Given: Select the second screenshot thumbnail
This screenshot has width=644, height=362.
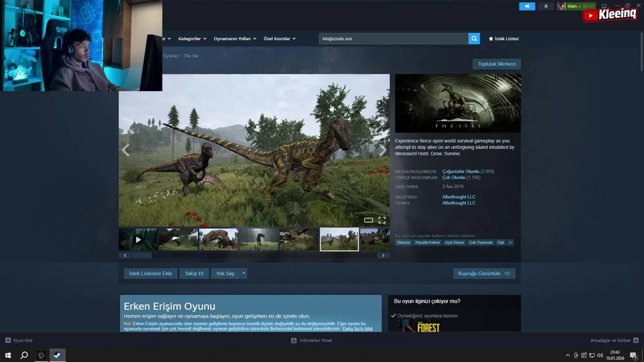Looking at the screenshot, I should pos(178,239).
